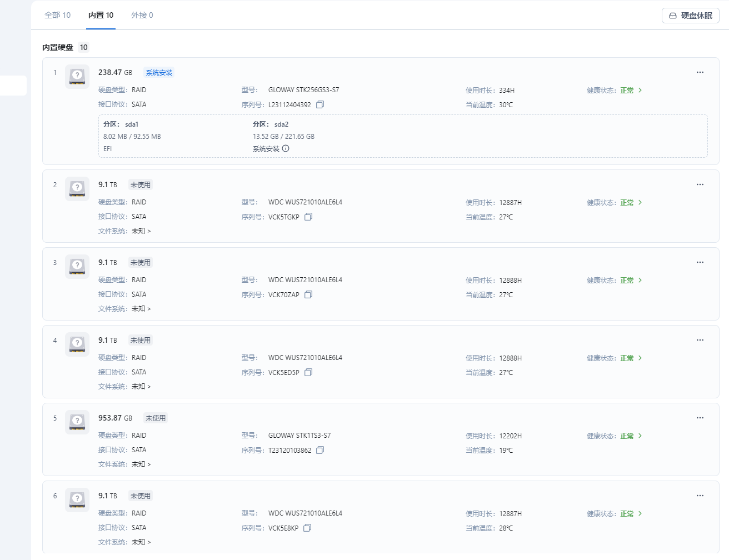Image resolution: width=729 pixels, height=560 pixels.
Task: Select the 内置 10 tab
Action: coord(101,15)
